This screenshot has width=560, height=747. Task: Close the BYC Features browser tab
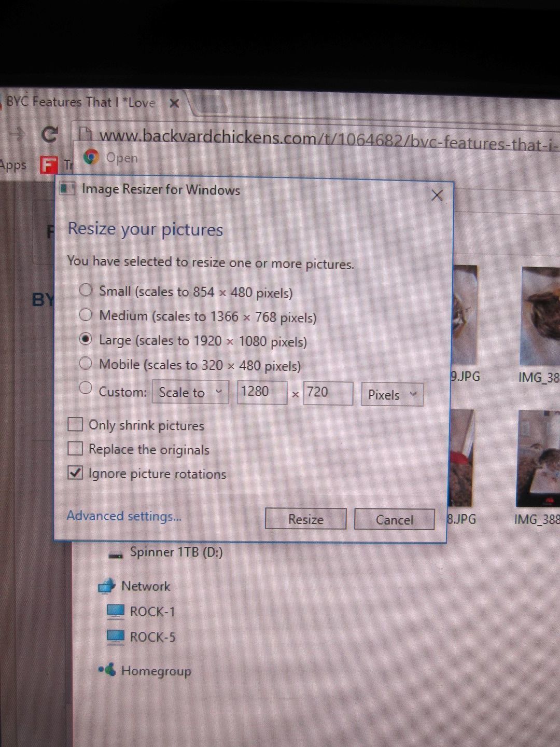tap(174, 103)
